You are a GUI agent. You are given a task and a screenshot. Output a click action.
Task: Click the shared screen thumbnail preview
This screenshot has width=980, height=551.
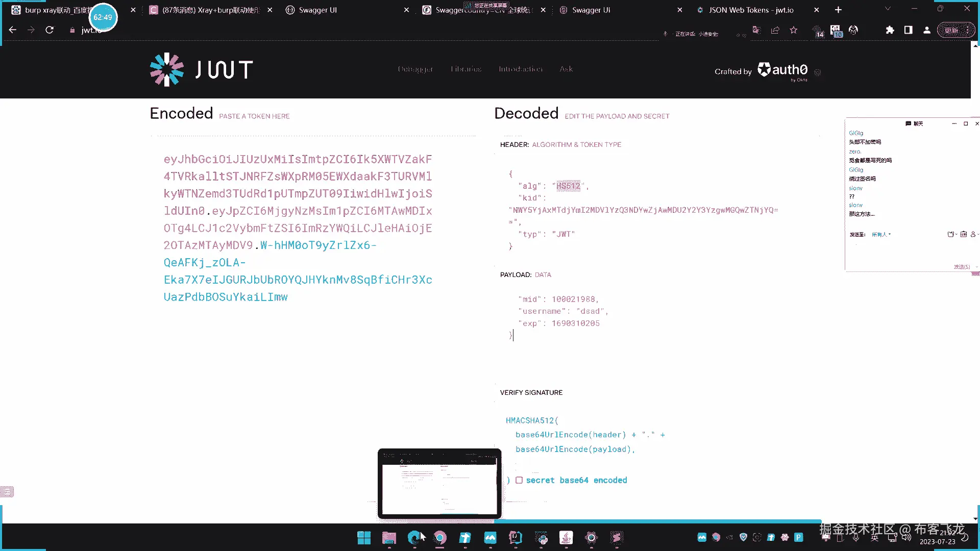[x=439, y=483]
